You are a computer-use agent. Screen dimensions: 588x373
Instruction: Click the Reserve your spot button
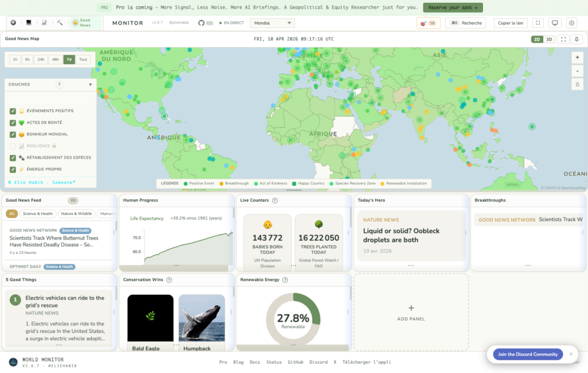(x=453, y=7)
